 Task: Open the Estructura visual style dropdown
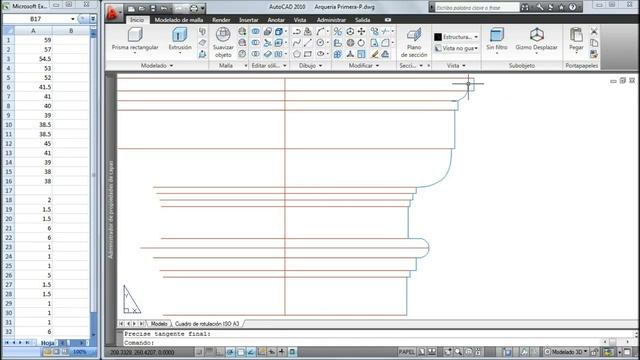pos(476,37)
